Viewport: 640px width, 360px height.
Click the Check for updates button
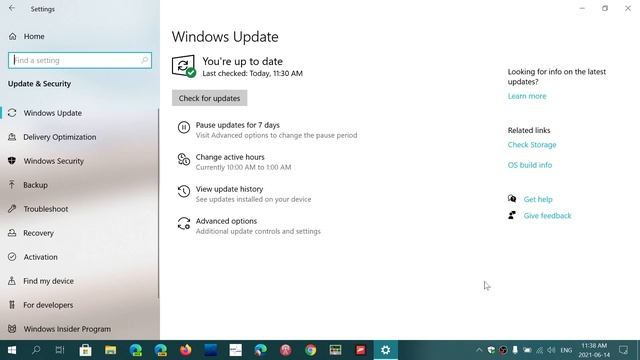209,98
